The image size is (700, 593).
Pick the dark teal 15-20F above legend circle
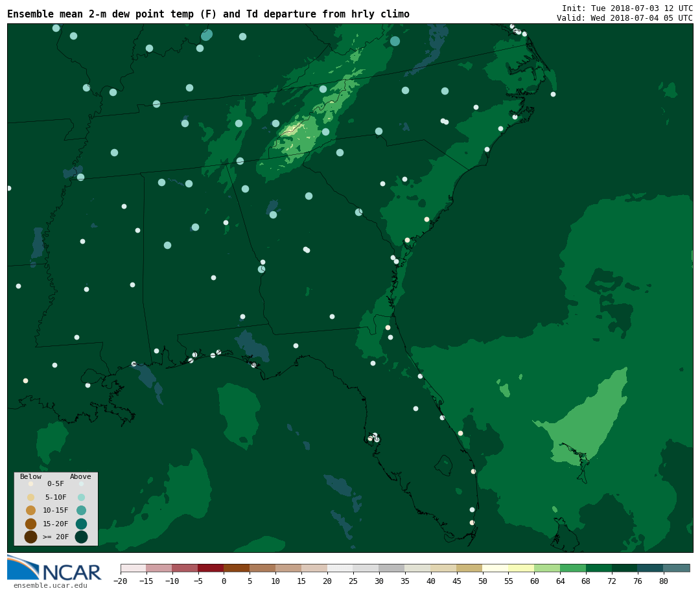81,524
